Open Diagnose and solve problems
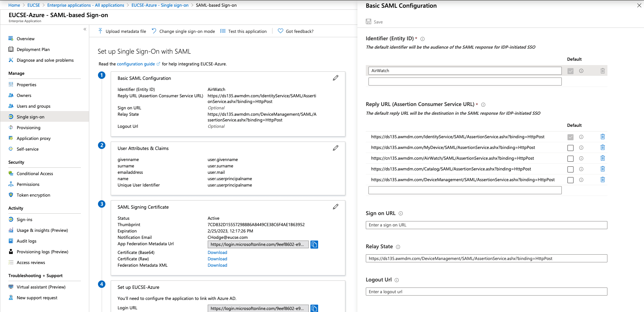This screenshot has width=644, height=312. pyautogui.click(x=45, y=60)
